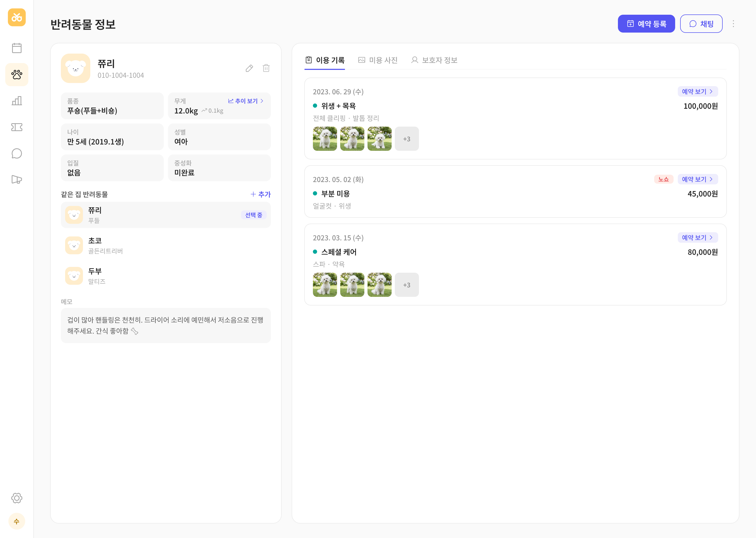The width and height of the screenshot is (756, 538).
Task: Open second photo of 위생 + 목욕 record
Action: click(x=352, y=139)
